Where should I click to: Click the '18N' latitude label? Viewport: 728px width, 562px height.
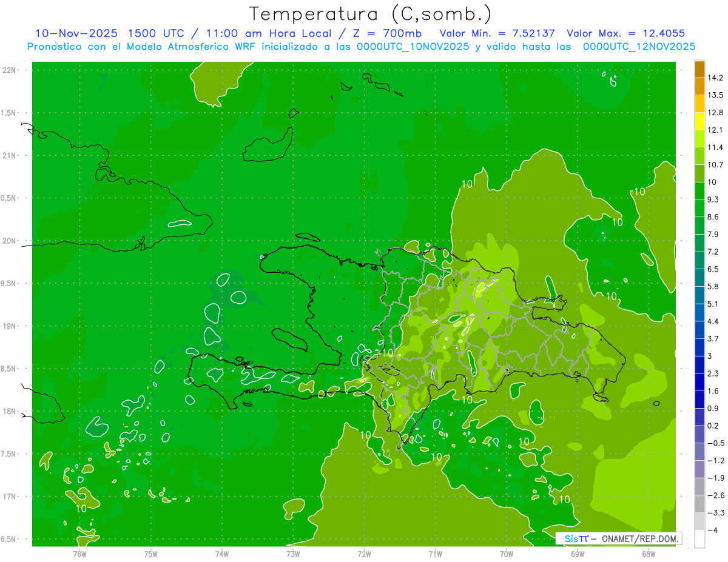(x=10, y=412)
